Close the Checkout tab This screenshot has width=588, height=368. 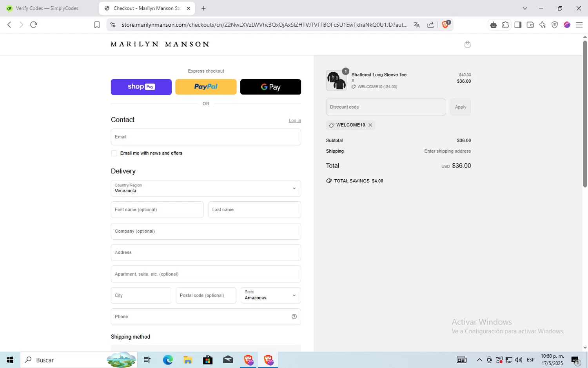pyautogui.click(x=188, y=8)
